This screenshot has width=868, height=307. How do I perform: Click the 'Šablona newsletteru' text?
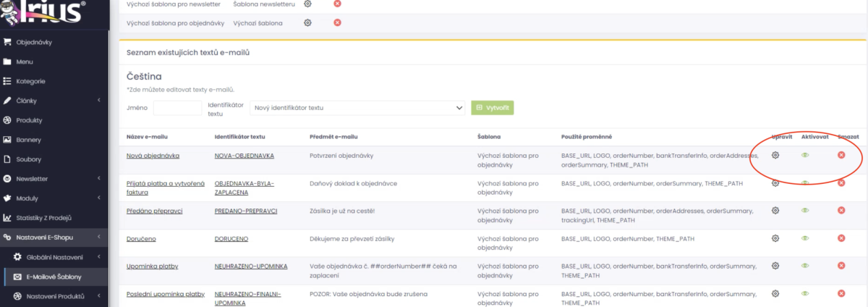[264, 4]
